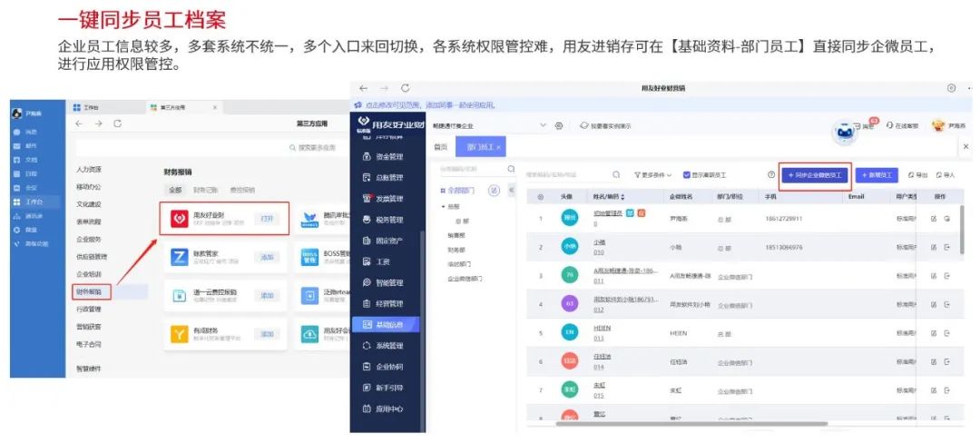This screenshot has width=980, height=443.
Task: Click the 道一云费控报销 app icon
Action: [x=180, y=296]
